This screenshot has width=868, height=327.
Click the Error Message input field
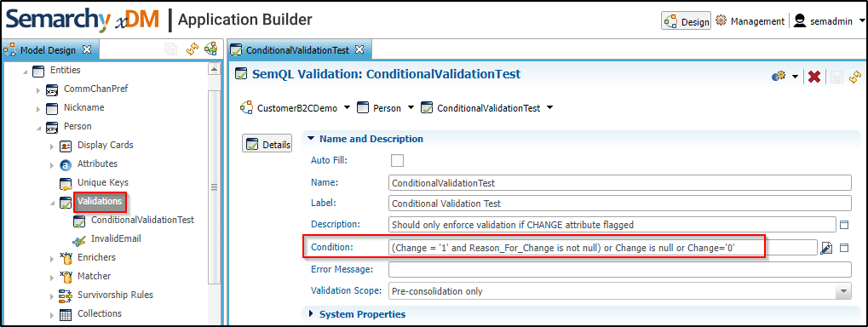pyautogui.click(x=619, y=269)
